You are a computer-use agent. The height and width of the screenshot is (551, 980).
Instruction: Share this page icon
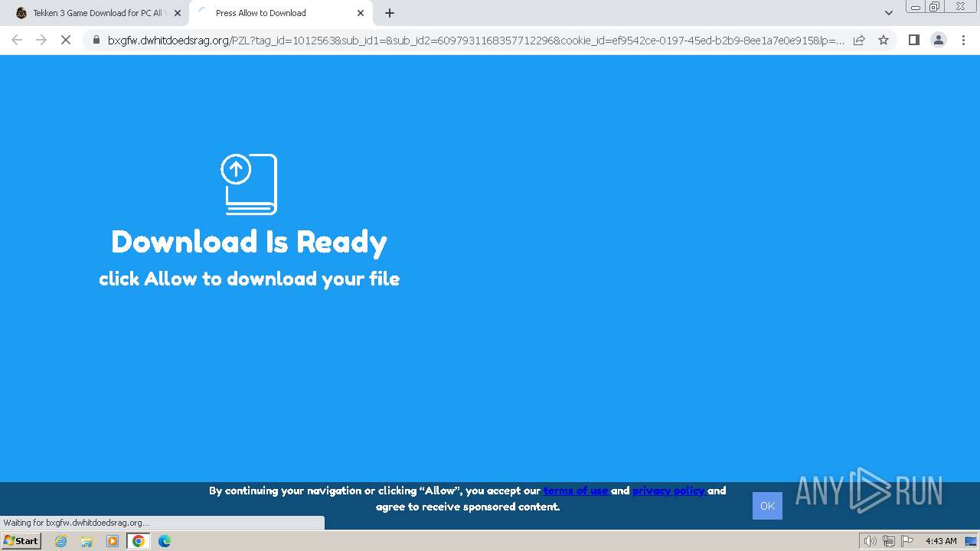(x=859, y=41)
